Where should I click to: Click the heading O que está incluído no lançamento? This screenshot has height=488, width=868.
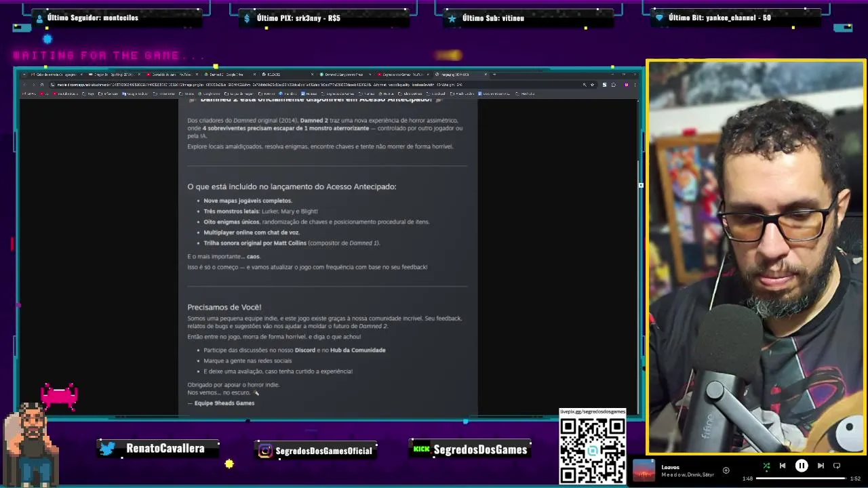coord(292,186)
